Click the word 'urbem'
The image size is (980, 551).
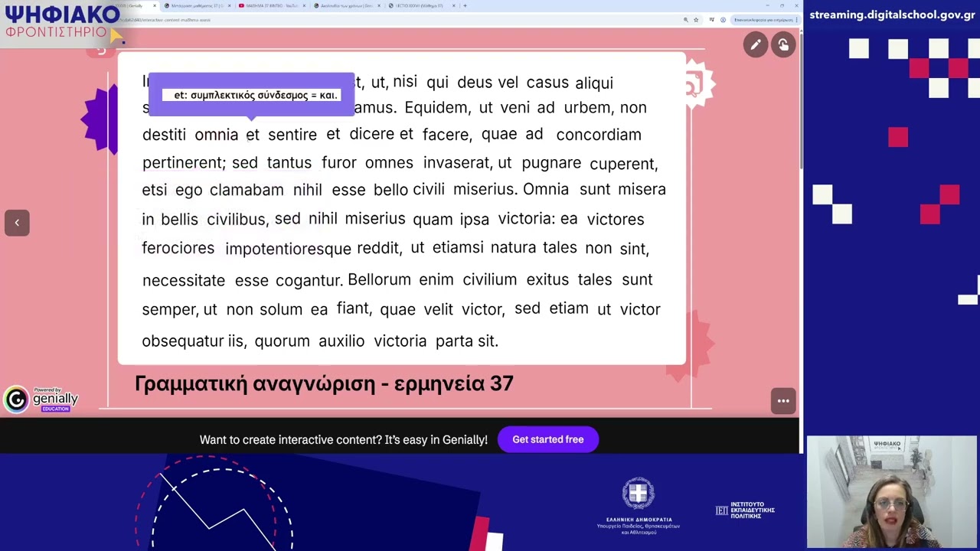point(587,108)
